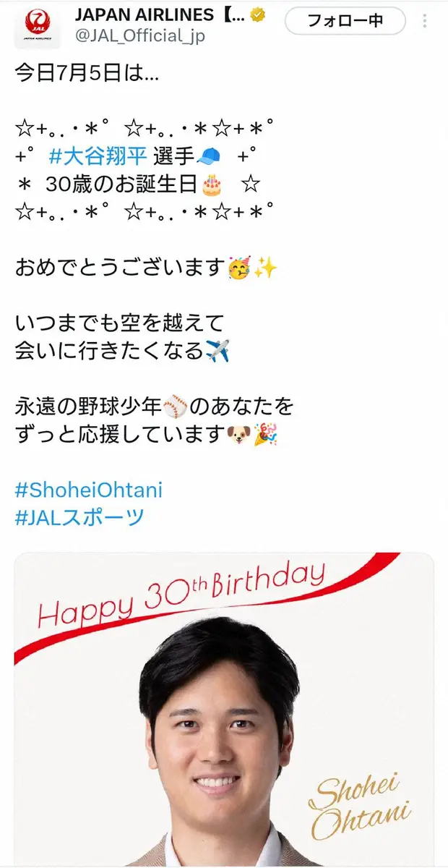Open the three-dot more options menu
Screen dimensions: 448x868
pyautogui.click(x=426, y=21)
